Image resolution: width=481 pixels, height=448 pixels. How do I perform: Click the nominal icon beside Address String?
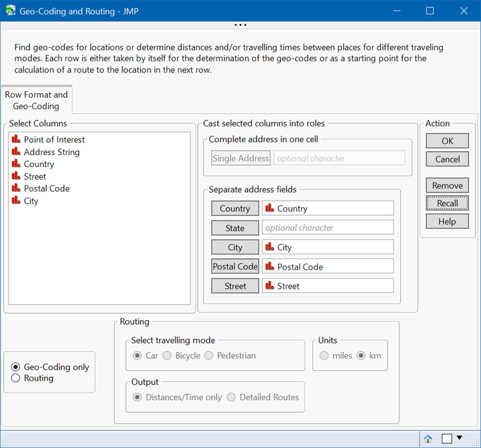pyautogui.click(x=16, y=151)
